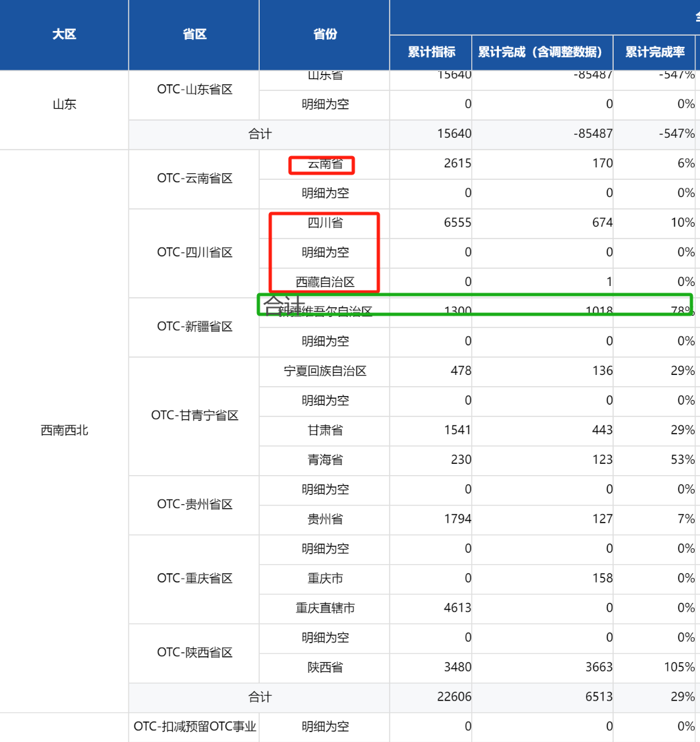This screenshot has height=742, width=700.
Task: Select the 西藏自治区 province cell
Action: pyautogui.click(x=325, y=282)
